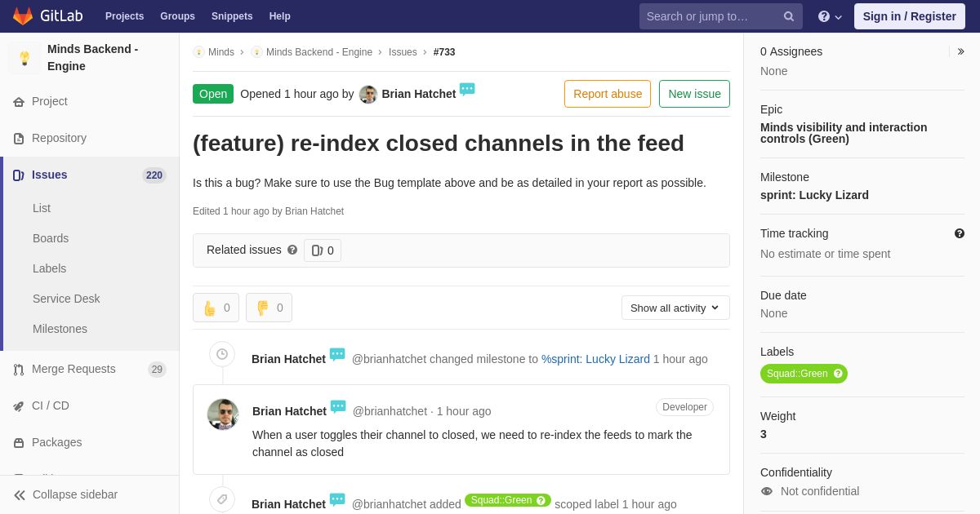Open the help question mark menu
The height and width of the screenshot is (514, 980).
pyautogui.click(x=830, y=16)
